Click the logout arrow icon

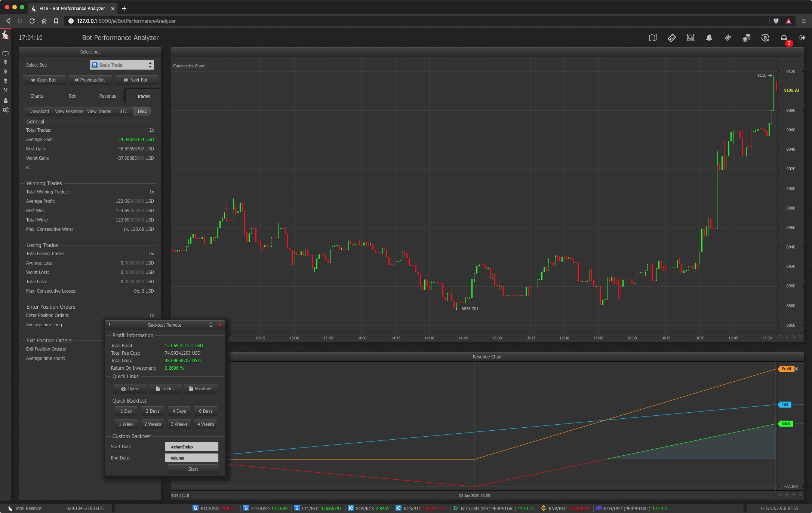click(x=802, y=38)
